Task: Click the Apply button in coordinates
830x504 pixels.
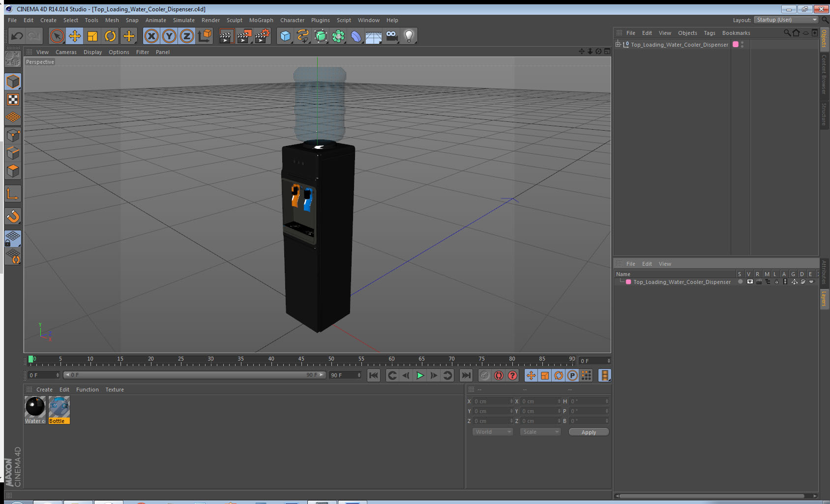Action: click(x=589, y=432)
